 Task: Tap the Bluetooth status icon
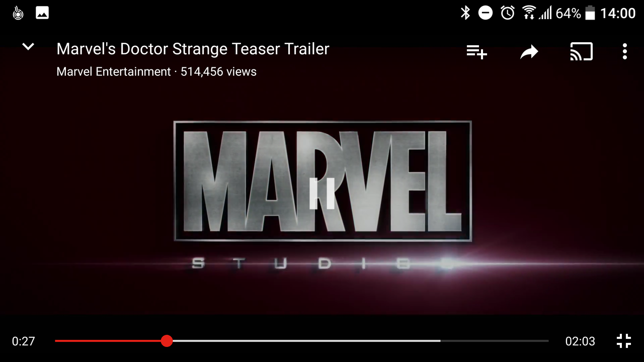click(465, 13)
